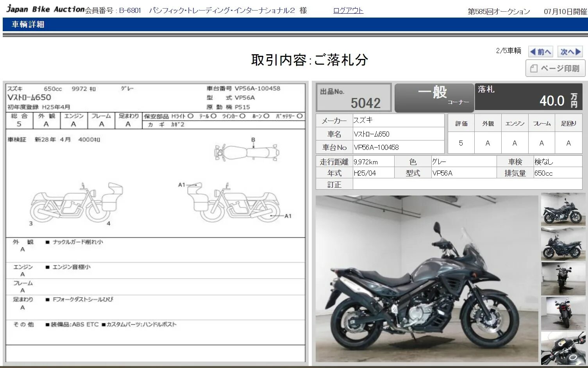Click the 車輌詳細 header tab
Image resolution: width=588 pixels, height=368 pixels.
28,25
